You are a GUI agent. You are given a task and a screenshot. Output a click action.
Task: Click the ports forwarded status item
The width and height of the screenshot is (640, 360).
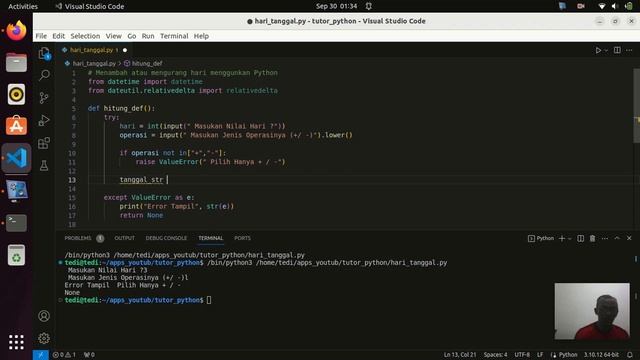pyautogui.click(x=89, y=355)
